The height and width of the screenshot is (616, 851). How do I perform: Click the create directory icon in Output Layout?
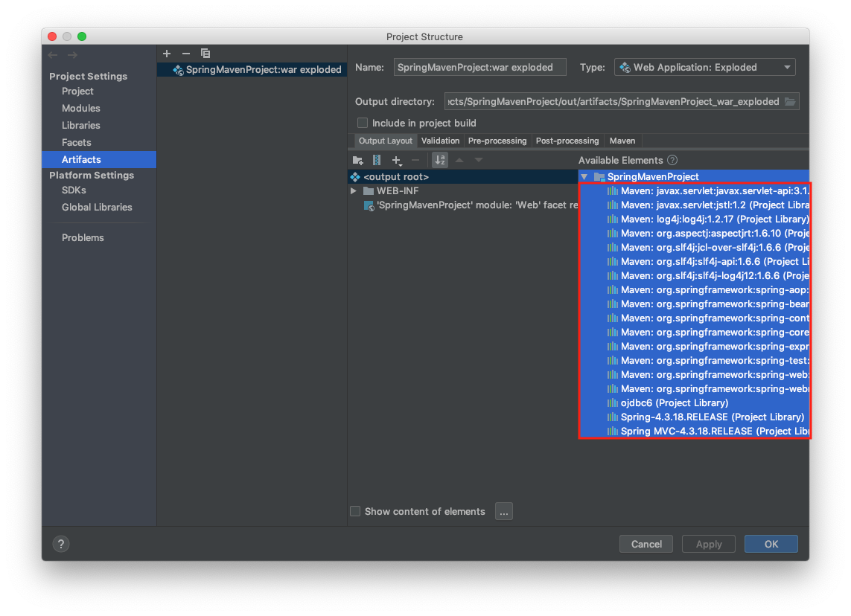357,160
